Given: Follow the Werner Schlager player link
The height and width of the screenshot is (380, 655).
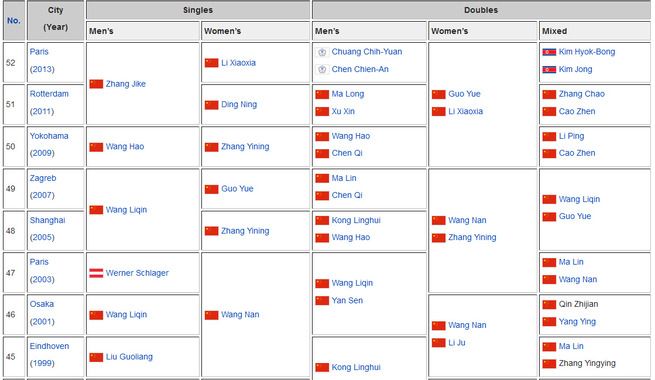Looking at the screenshot, I should pyautogui.click(x=137, y=273).
